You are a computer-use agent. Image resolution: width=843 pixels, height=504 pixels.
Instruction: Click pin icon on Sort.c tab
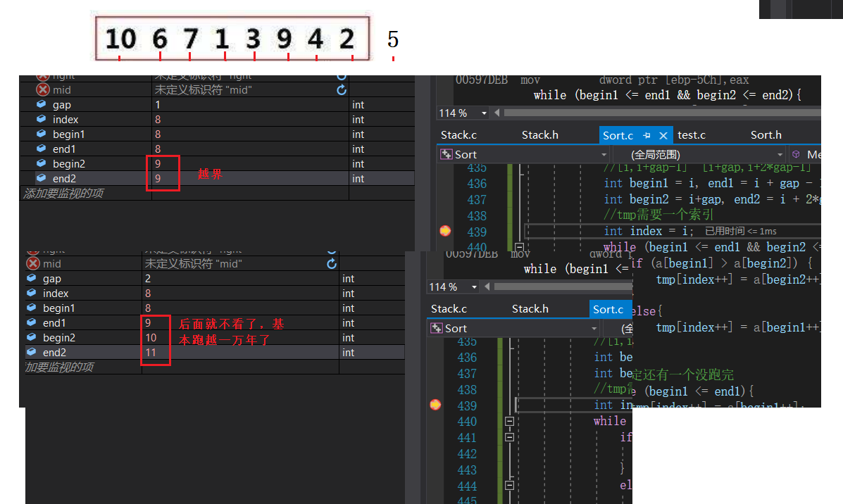pos(647,135)
